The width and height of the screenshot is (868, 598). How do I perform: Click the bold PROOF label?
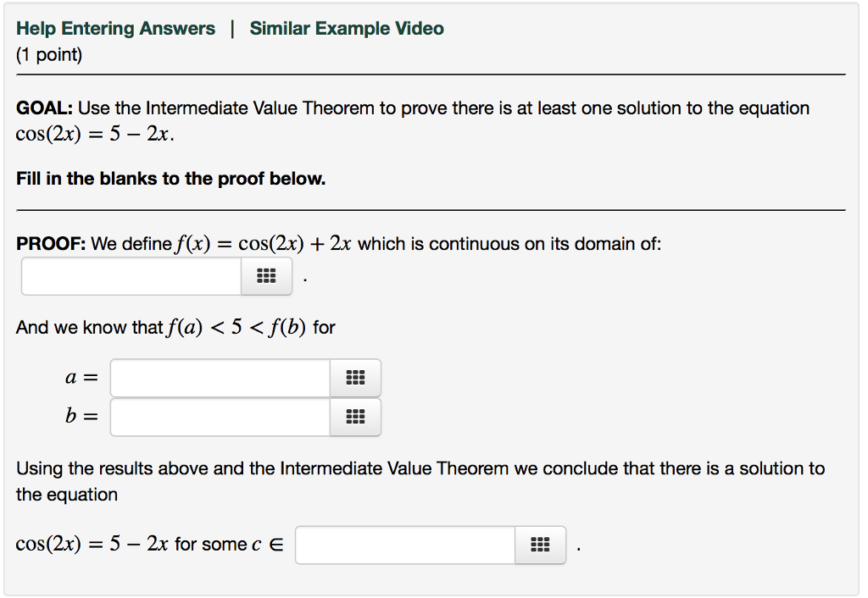(51, 243)
